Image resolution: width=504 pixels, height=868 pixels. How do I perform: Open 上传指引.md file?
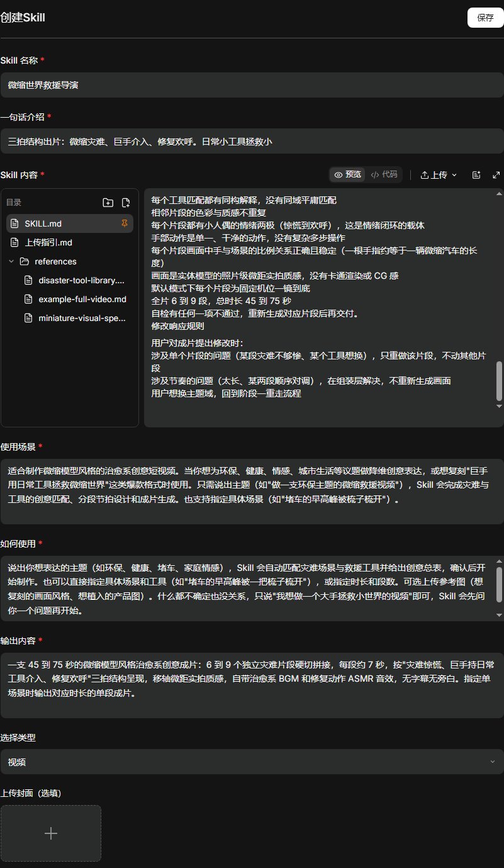point(70,242)
